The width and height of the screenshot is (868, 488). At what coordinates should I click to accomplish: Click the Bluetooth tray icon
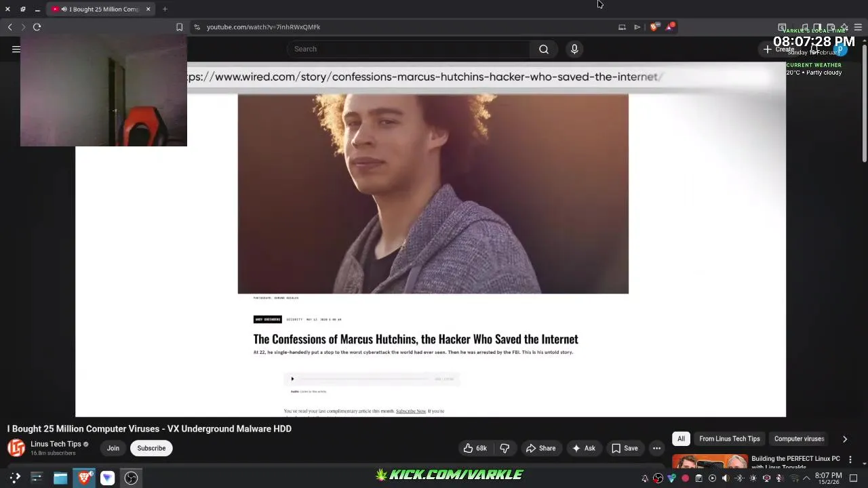point(739,479)
